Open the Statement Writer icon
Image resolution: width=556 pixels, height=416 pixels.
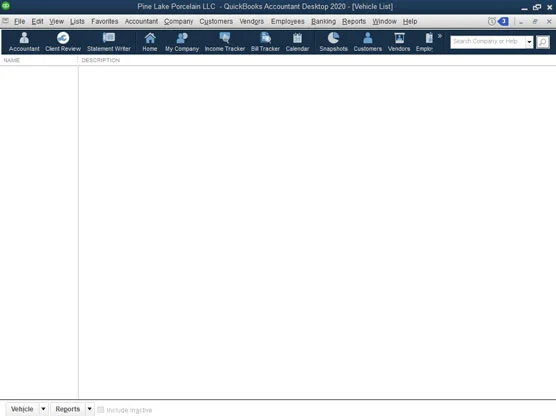click(x=109, y=42)
